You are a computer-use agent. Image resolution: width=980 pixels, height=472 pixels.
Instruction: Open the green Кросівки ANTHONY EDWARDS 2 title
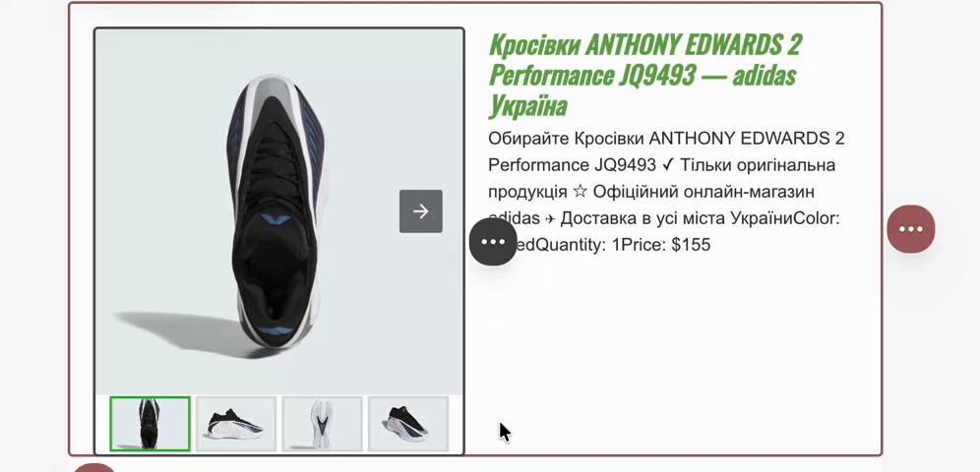[645, 76]
